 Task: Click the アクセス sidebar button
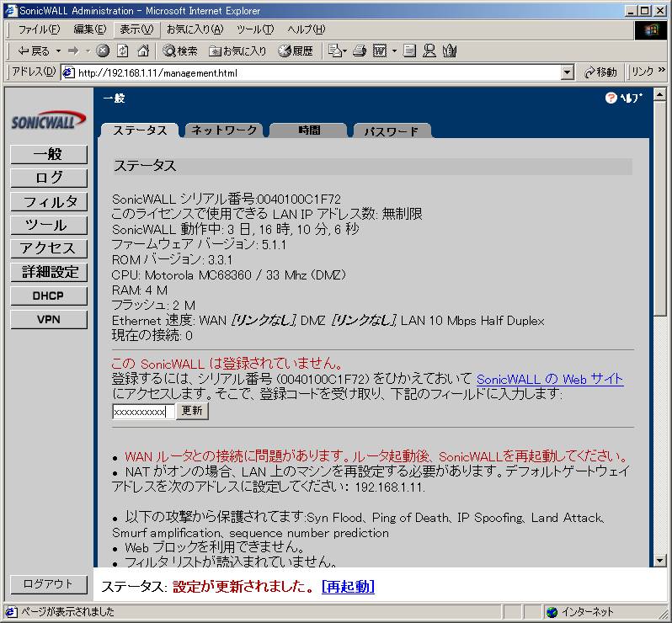tap(49, 248)
